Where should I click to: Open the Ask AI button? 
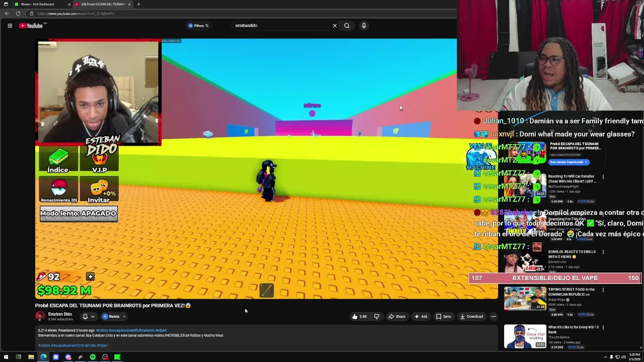coord(421,316)
